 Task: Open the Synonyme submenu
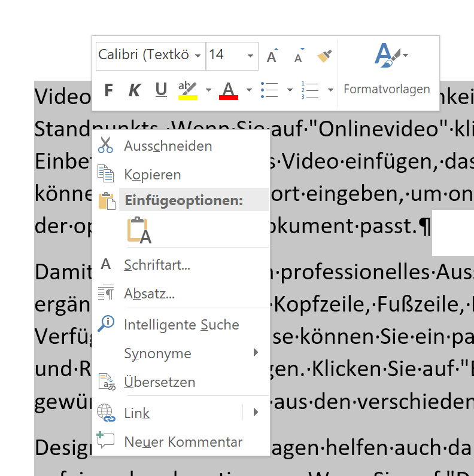tap(181, 353)
